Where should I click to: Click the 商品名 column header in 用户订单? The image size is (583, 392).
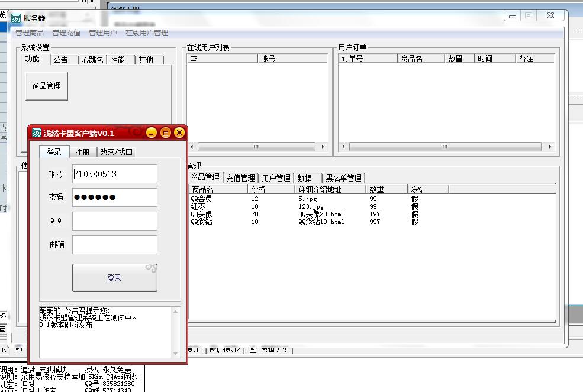421,59
